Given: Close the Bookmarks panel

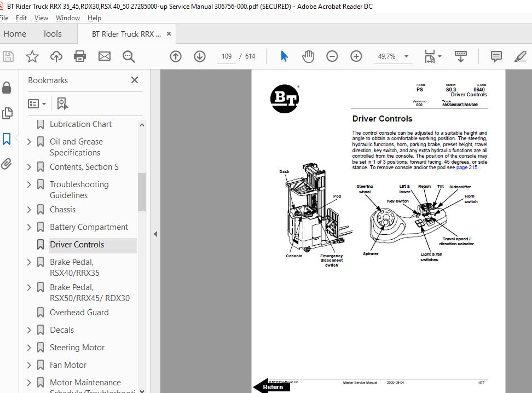Looking at the screenshot, I should pyautogui.click(x=134, y=80).
